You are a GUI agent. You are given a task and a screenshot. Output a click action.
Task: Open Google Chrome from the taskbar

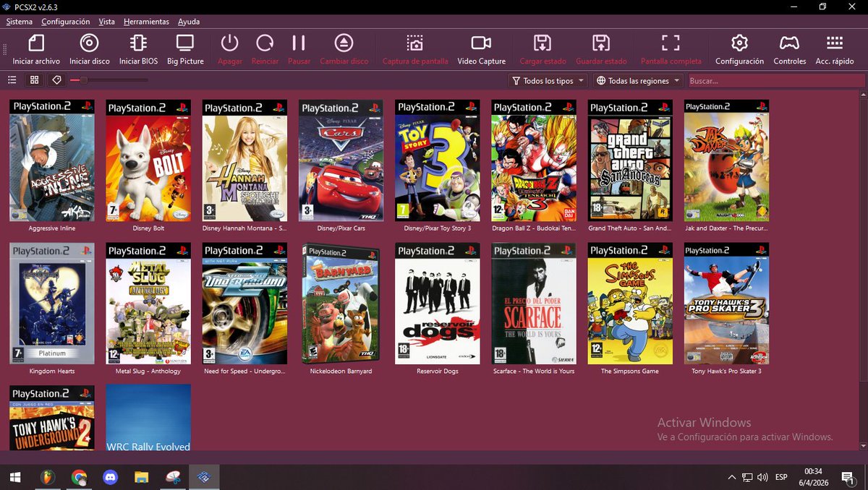click(80, 477)
